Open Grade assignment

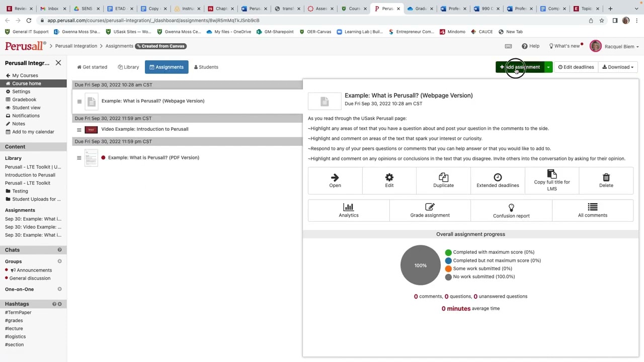pyautogui.click(x=430, y=210)
